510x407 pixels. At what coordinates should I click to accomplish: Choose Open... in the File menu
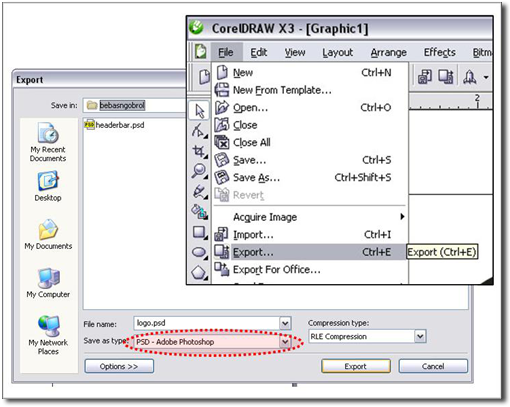click(310, 108)
